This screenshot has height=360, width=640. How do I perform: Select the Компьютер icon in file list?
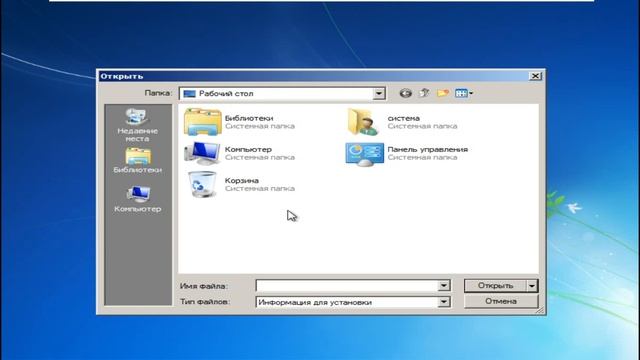point(202,153)
